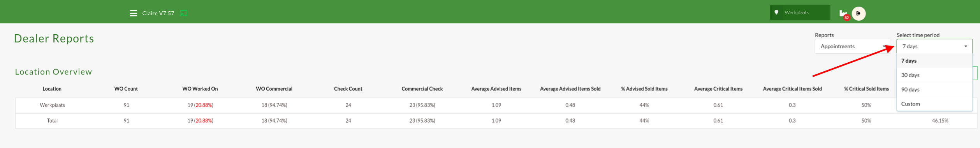Image resolution: width=980 pixels, height=148 pixels.
Task: Click the % Advised Sold Items header
Action: coord(644,89)
